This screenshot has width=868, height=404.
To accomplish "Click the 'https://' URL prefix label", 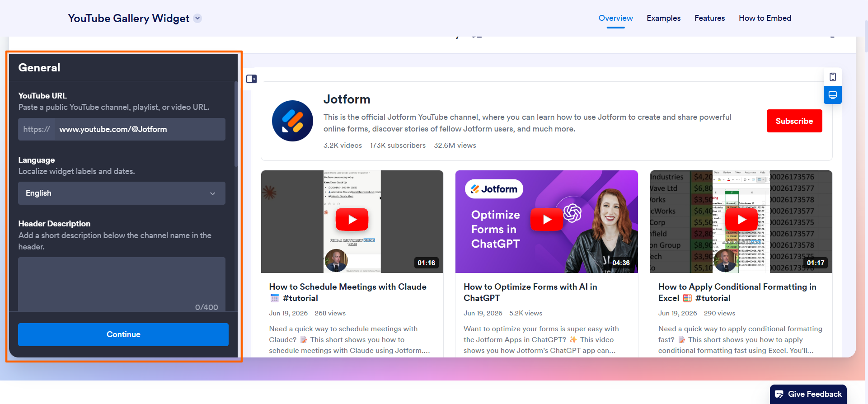I will click(37, 129).
